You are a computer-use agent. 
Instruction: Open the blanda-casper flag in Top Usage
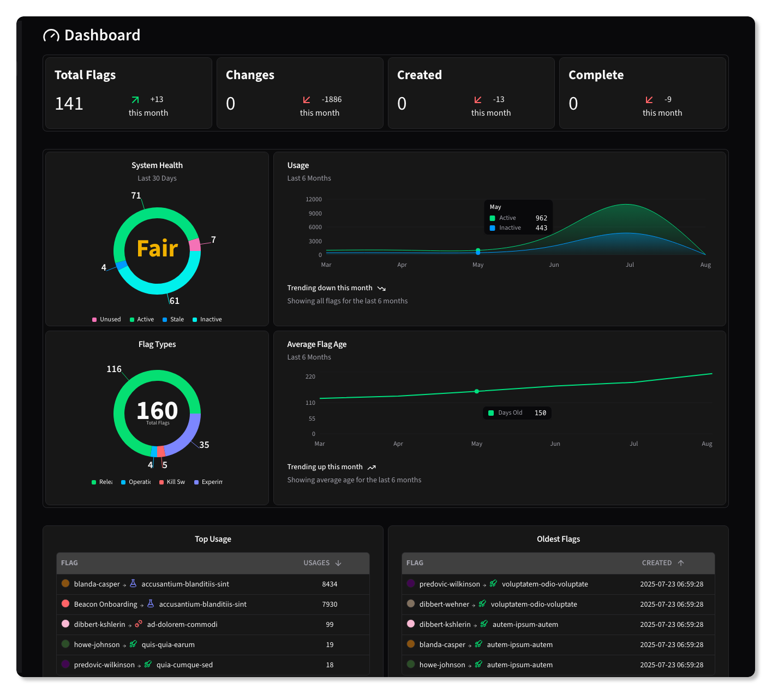point(97,584)
